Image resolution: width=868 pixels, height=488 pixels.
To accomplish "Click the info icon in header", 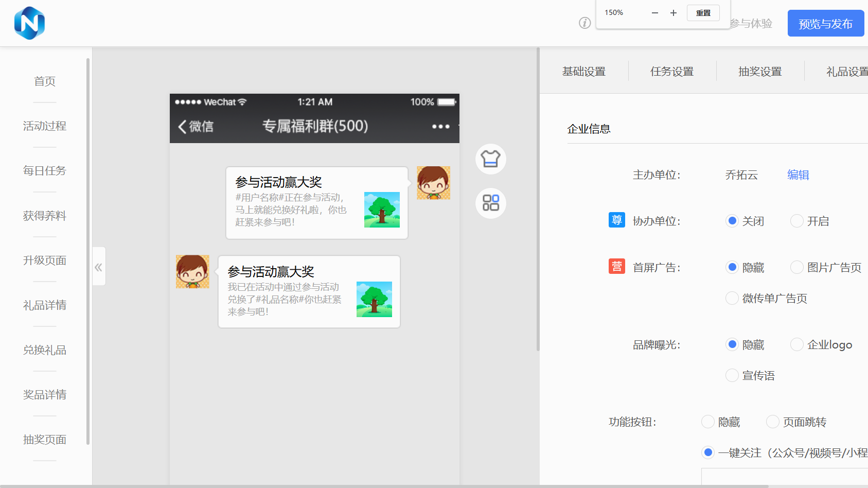I will [584, 23].
